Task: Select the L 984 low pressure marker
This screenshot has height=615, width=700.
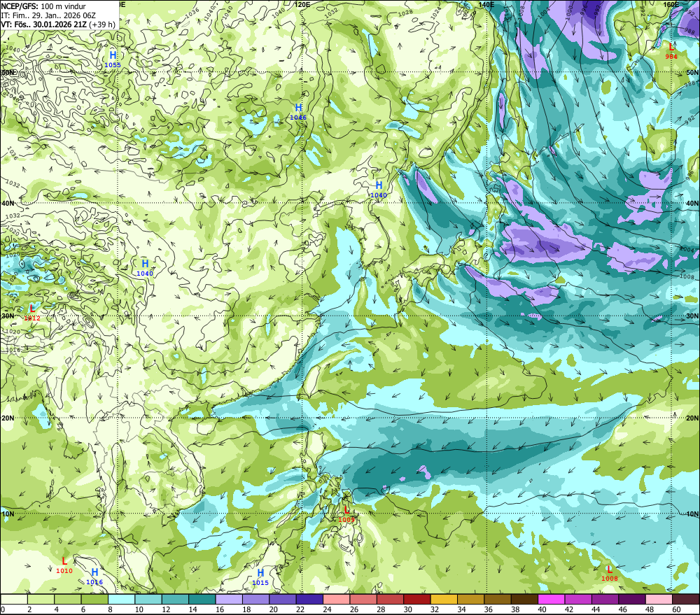Action: pyautogui.click(x=671, y=50)
